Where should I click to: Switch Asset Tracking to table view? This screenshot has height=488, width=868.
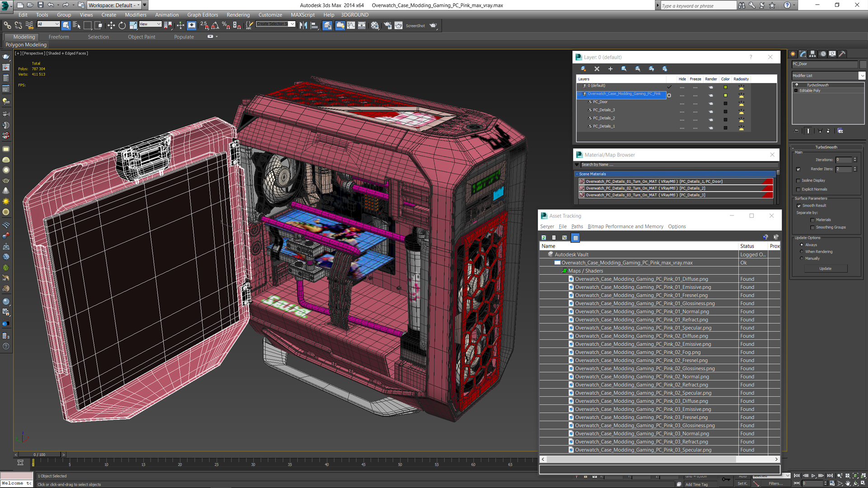[x=575, y=237]
